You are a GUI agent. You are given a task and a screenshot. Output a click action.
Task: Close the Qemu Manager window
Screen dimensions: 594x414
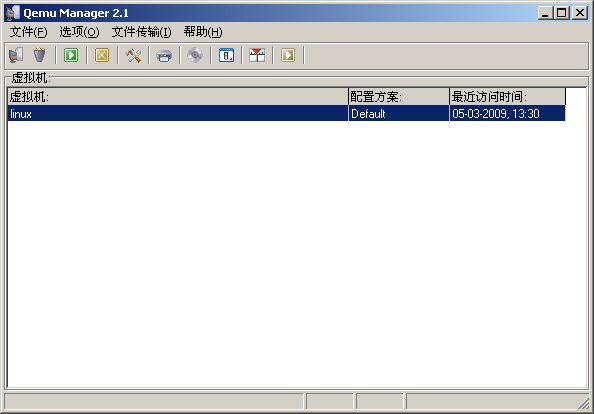click(580, 13)
